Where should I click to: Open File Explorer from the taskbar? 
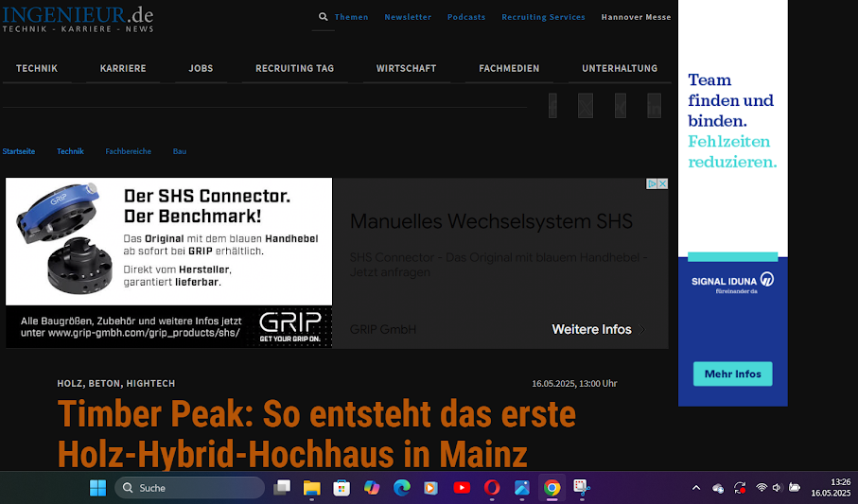(x=312, y=488)
